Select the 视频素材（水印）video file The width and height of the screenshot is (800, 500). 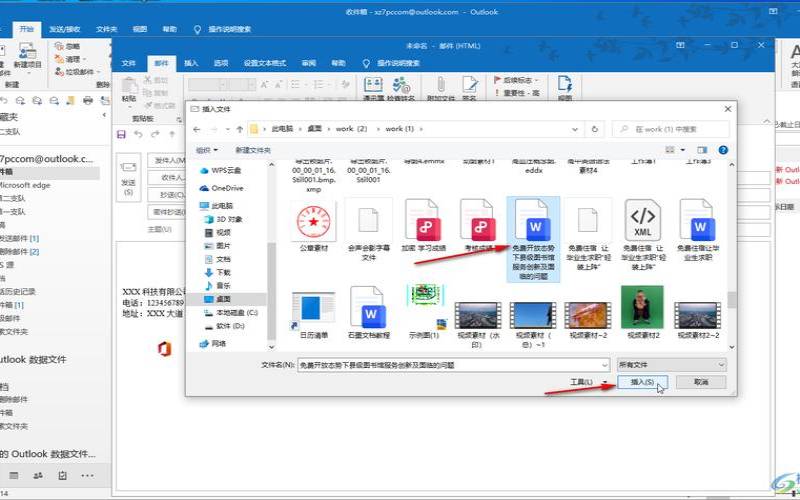pos(478,324)
